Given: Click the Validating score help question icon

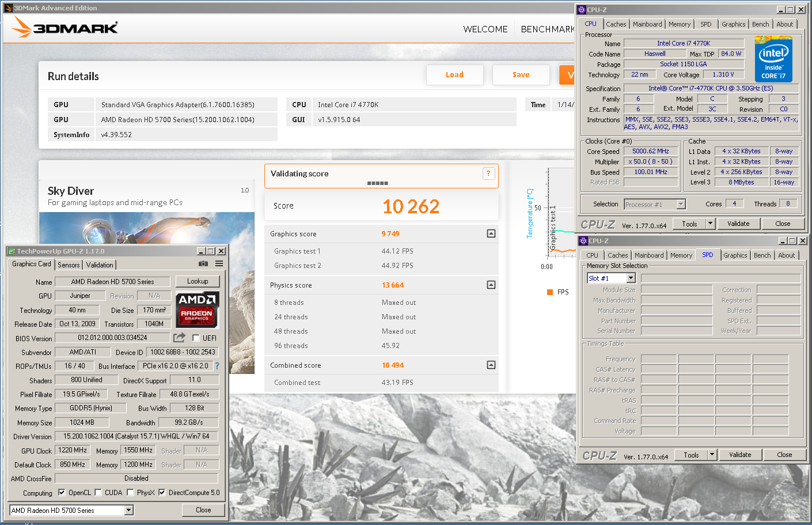Looking at the screenshot, I should pyautogui.click(x=489, y=173).
